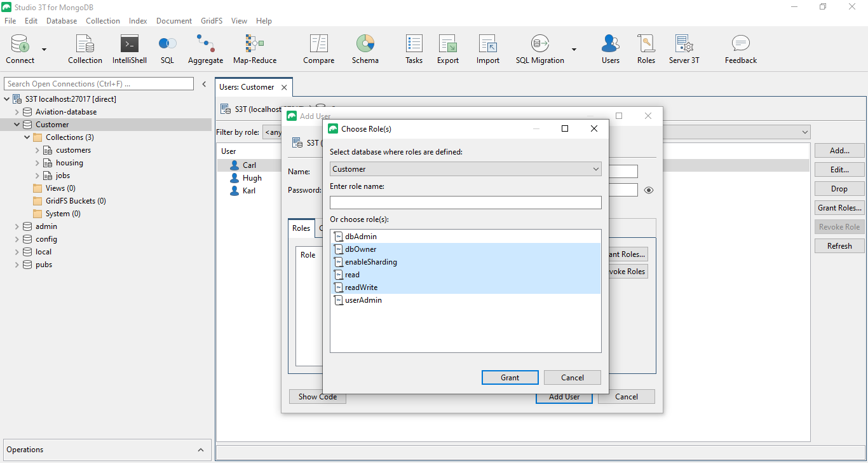Select user Karl in the users list
This screenshot has width=868, height=463.
[x=249, y=191]
